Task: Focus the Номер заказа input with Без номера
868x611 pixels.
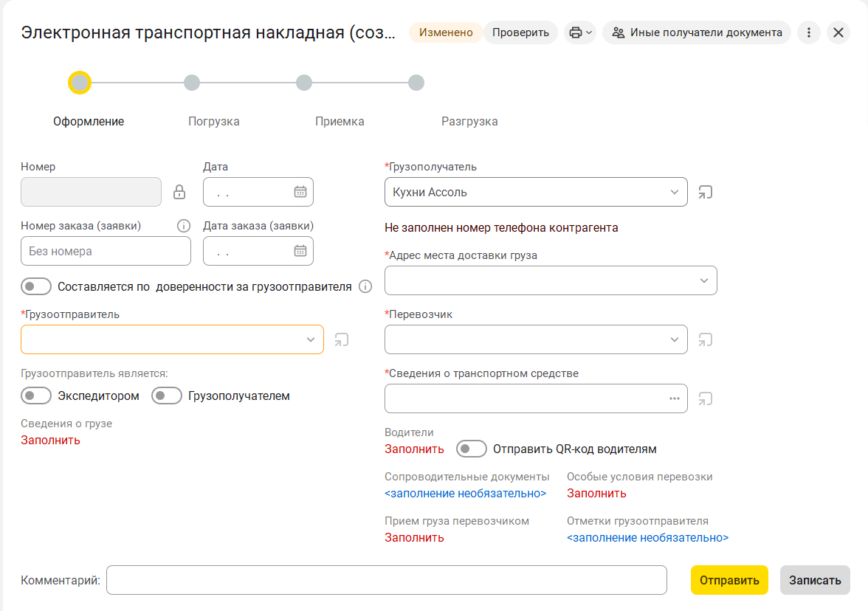Action: tap(106, 251)
